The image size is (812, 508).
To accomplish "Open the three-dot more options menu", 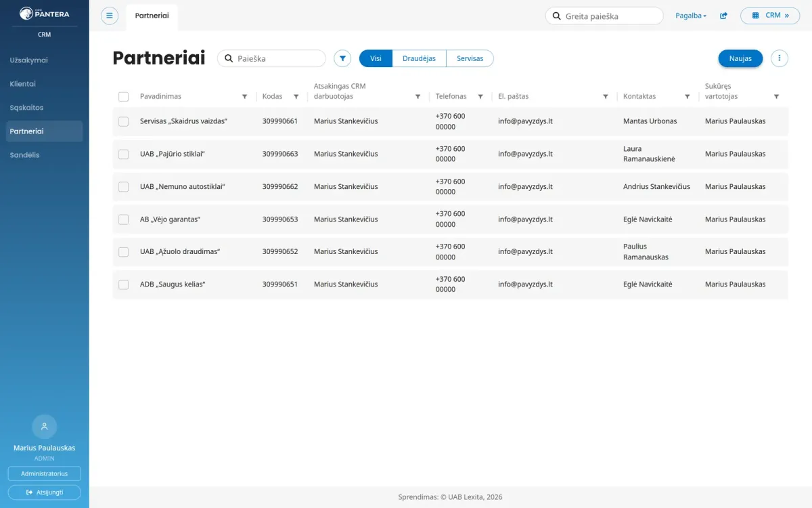I will click(x=780, y=58).
